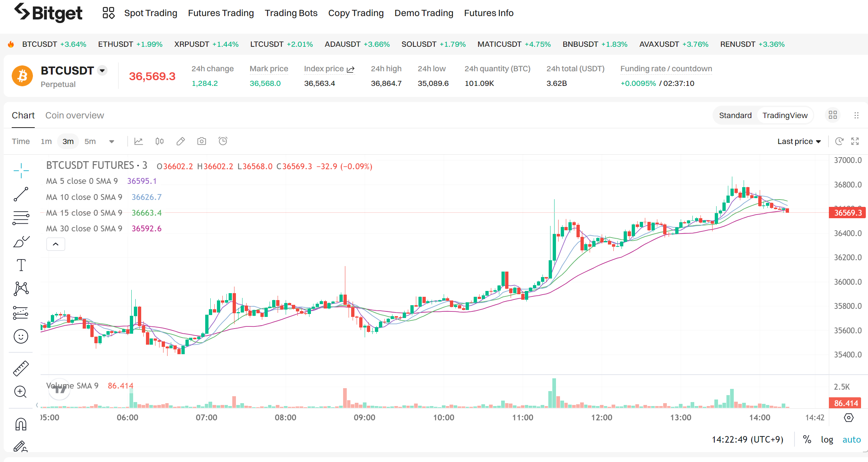
Task: Select MATICUSDT in the ticker bar
Action: (514, 44)
